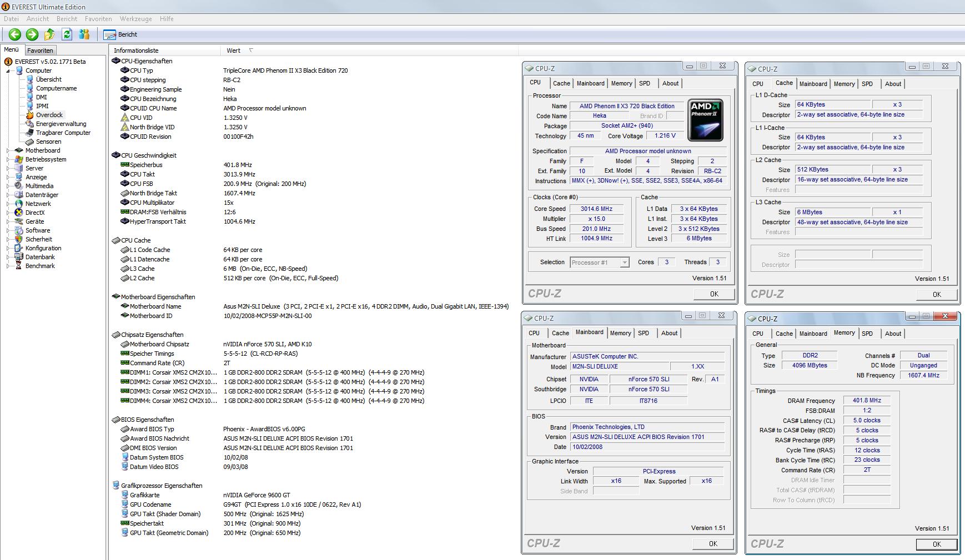Image resolution: width=965 pixels, height=560 pixels.
Task: Expand the Motherboard tree node arrow
Action: click(8, 150)
